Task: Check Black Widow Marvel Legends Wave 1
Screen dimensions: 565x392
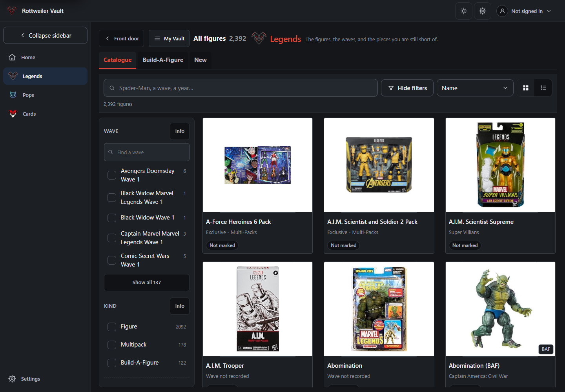Action: point(112,198)
